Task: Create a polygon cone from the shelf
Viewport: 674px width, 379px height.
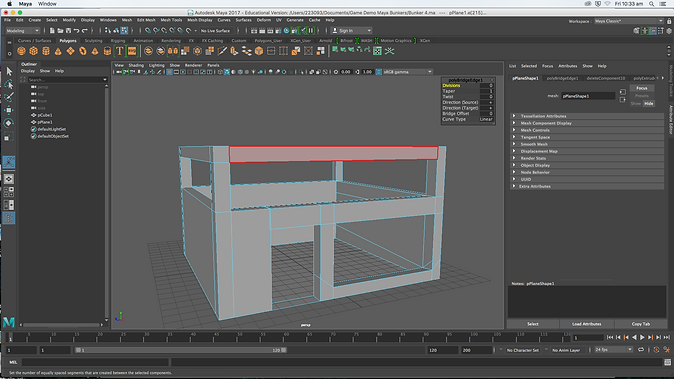Action: pos(58,51)
